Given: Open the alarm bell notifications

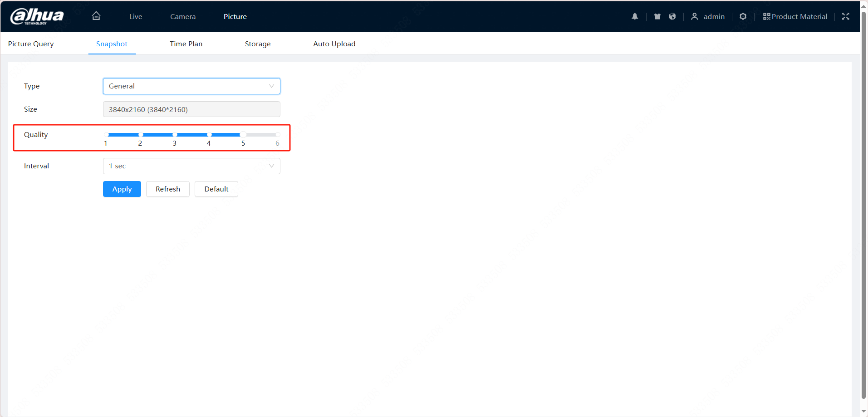Looking at the screenshot, I should pyautogui.click(x=635, y=16).
